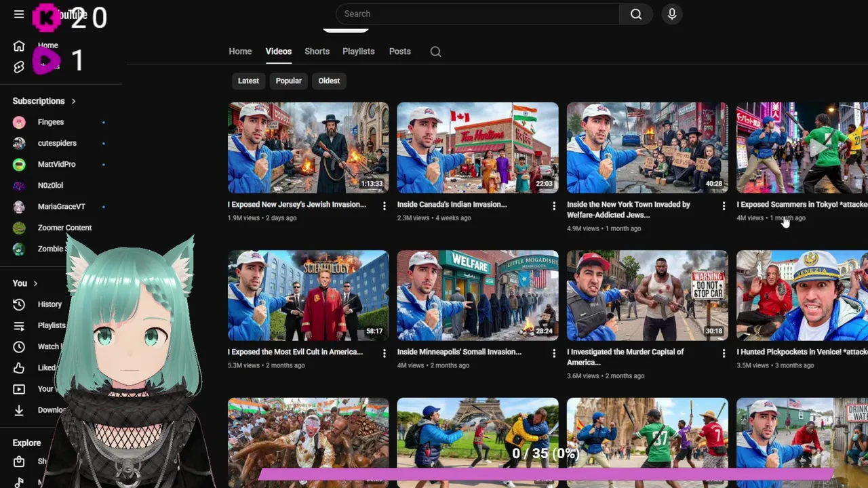This screenshot has width=868, height=488.
Task: Click the search magnifier button
Action: pos(636,14)
